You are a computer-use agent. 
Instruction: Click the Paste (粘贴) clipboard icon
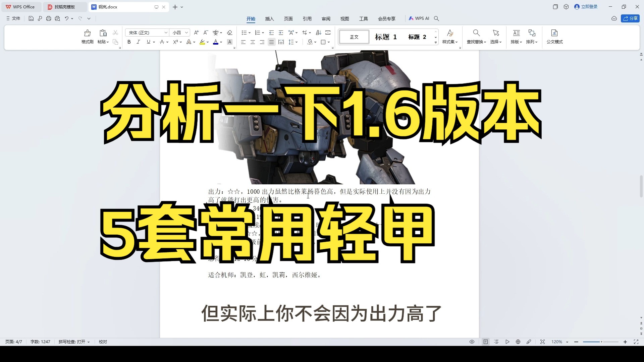click(103, 33)
